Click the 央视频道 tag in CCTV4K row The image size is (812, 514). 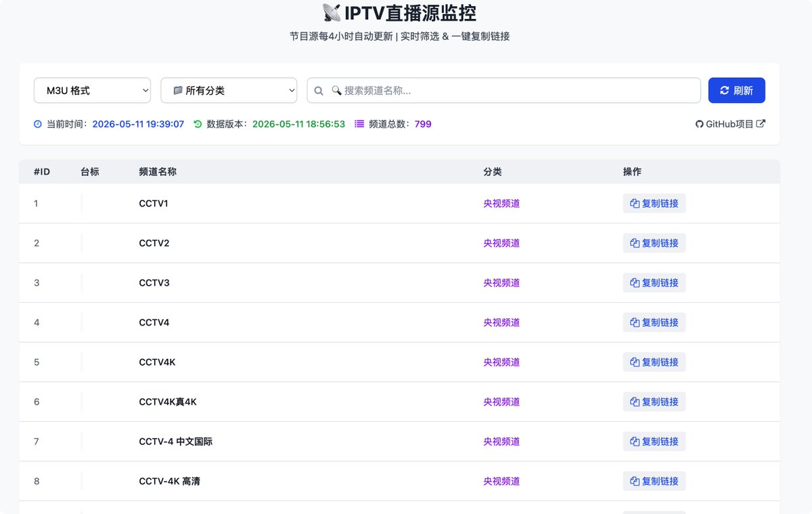pyautogui.click(x=501, y=362)
